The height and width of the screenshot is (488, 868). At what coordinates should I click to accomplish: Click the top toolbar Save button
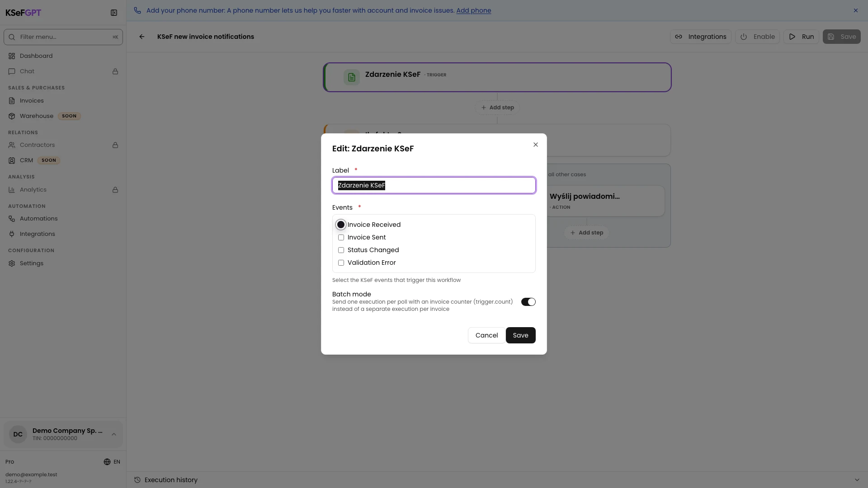tap(842, 37)
